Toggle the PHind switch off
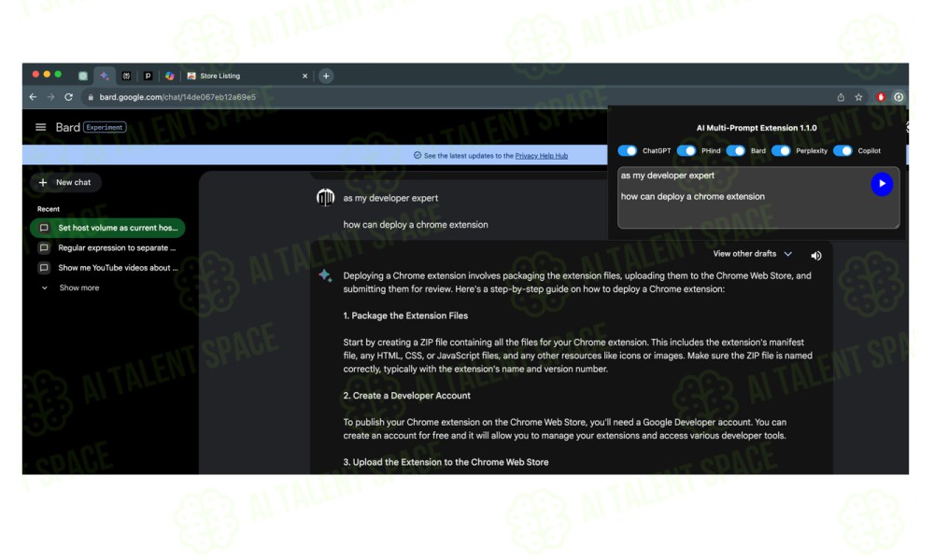The width and height of the screenshot is (934, 560). click(x=686, y=150)
